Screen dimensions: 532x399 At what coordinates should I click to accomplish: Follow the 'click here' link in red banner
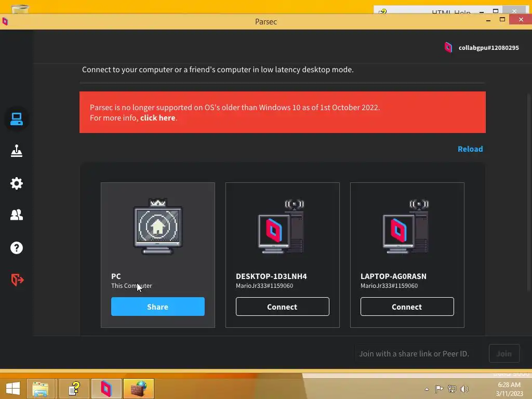[x=158, y=118]
